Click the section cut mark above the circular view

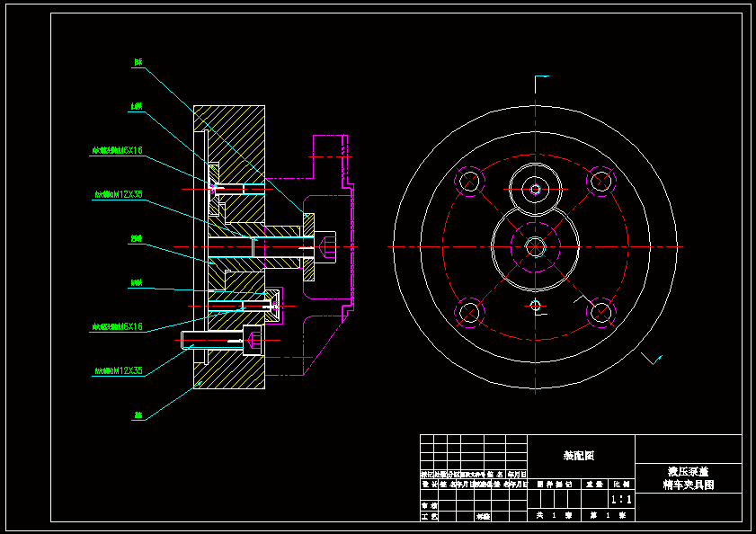pyautogui.click(x=541, y=84)
